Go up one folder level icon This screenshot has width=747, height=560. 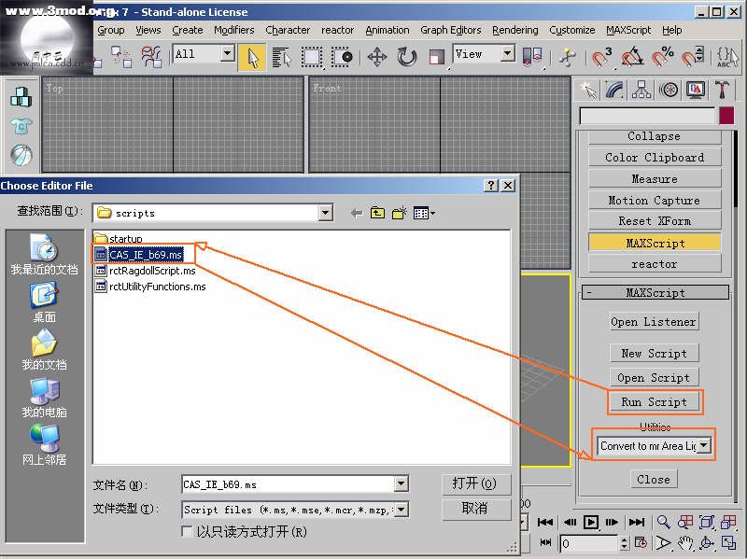point(377,213)
